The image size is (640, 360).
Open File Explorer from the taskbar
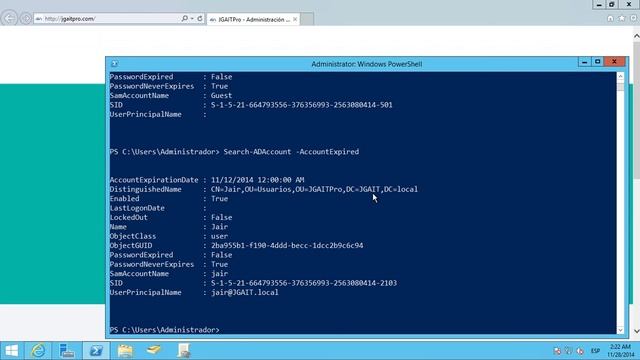point(125,351)
